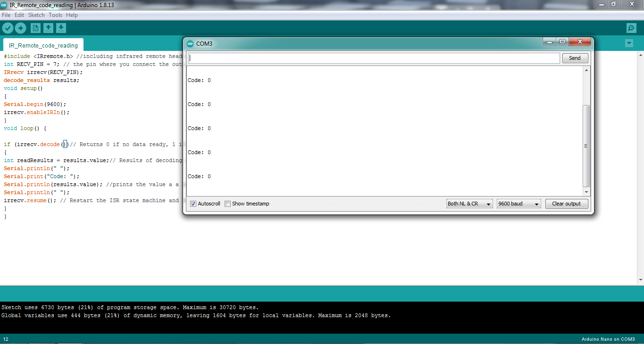Image resolution: width=644 pixels, height=344 pixels.
Task: Expand the sketch tab menu arrow
Action: (x=629, y=43)
